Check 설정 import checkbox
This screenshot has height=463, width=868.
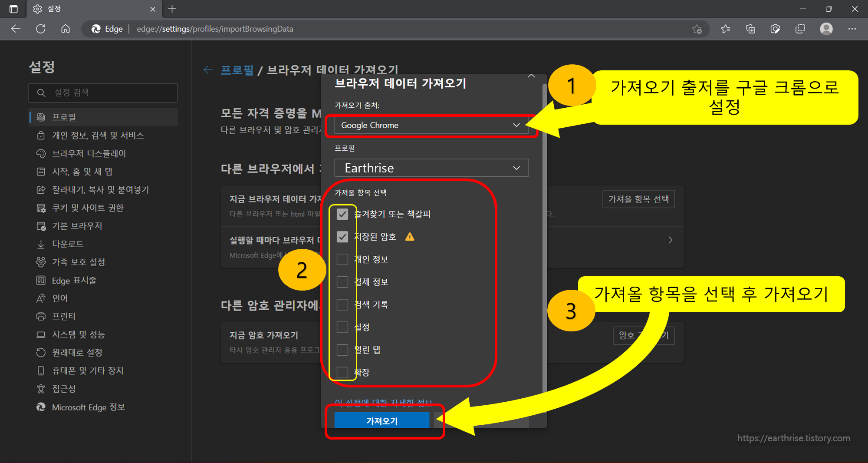point(342,327)
